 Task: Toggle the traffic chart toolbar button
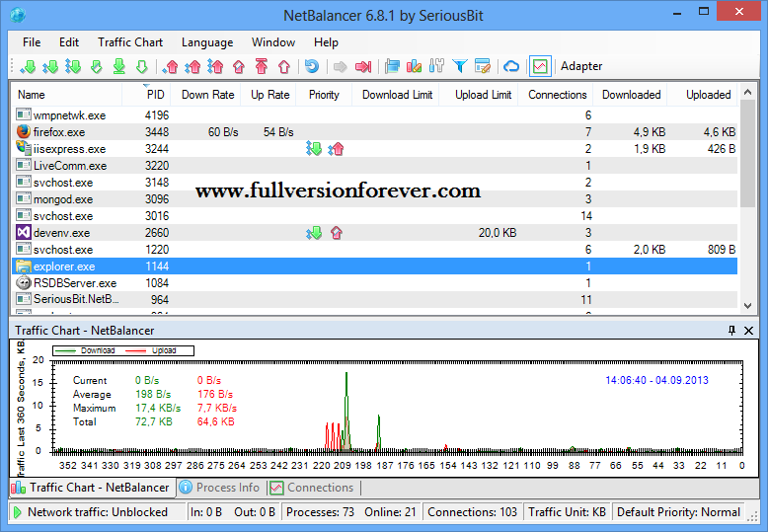tap(540, 66)
